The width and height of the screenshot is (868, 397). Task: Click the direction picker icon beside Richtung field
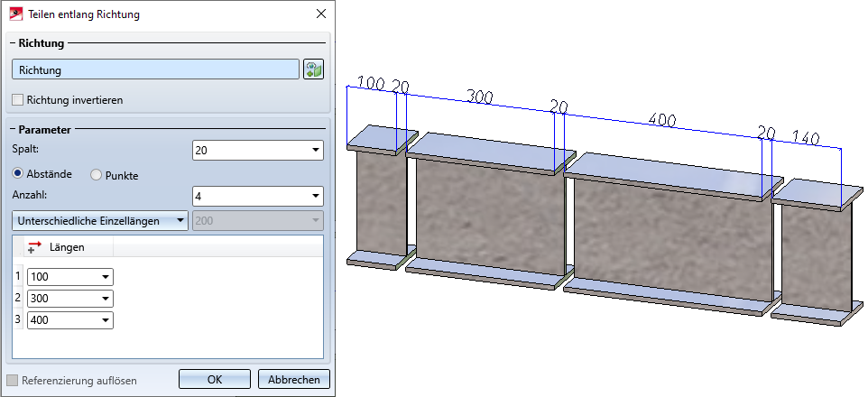[x=313, y=69]
